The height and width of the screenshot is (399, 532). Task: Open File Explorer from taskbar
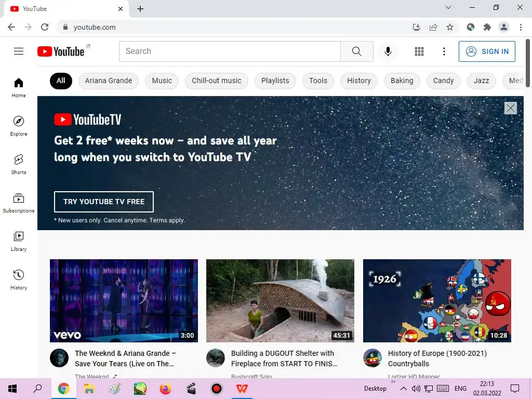coord(89,389)
